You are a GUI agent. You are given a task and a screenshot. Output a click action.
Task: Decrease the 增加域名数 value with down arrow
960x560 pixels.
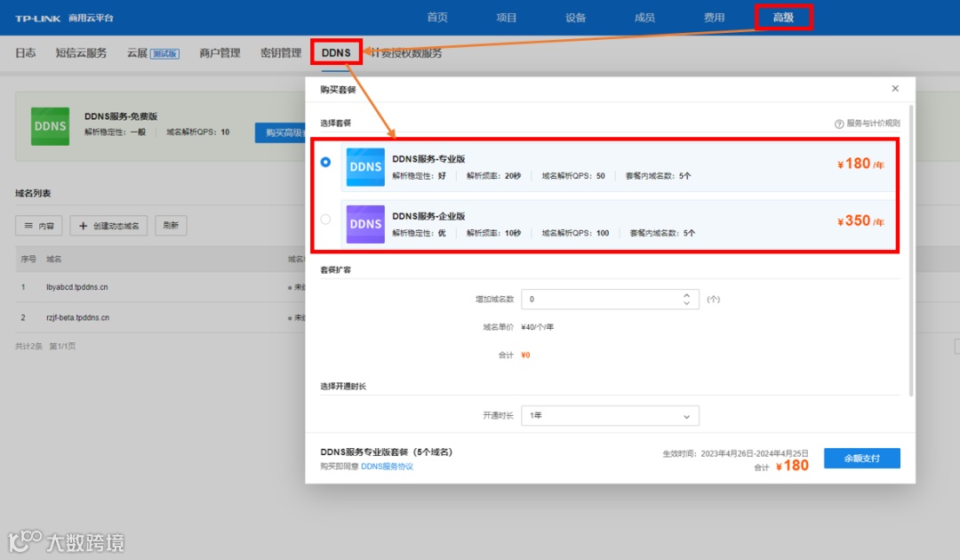tap(687, 303)
